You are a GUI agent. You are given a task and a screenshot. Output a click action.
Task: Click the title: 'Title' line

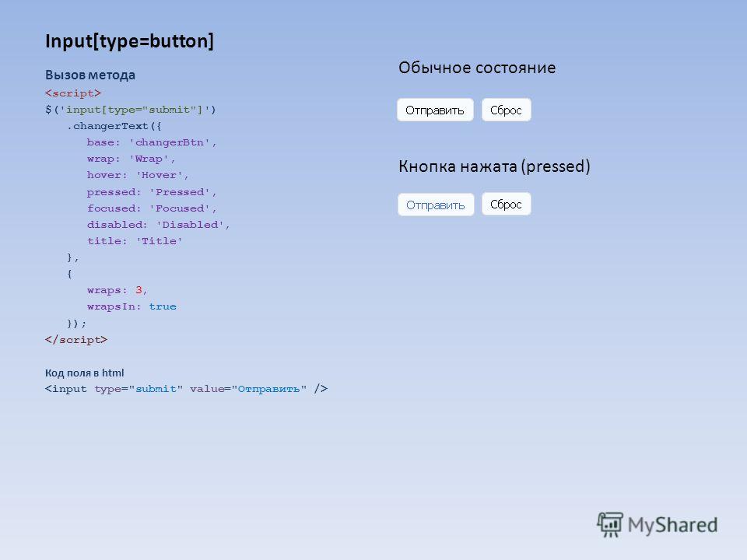point(135,241)
